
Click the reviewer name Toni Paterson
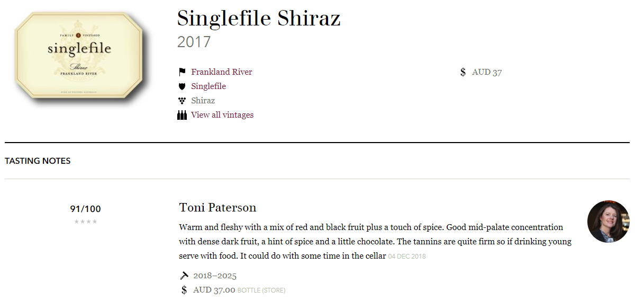pos(217,207)
